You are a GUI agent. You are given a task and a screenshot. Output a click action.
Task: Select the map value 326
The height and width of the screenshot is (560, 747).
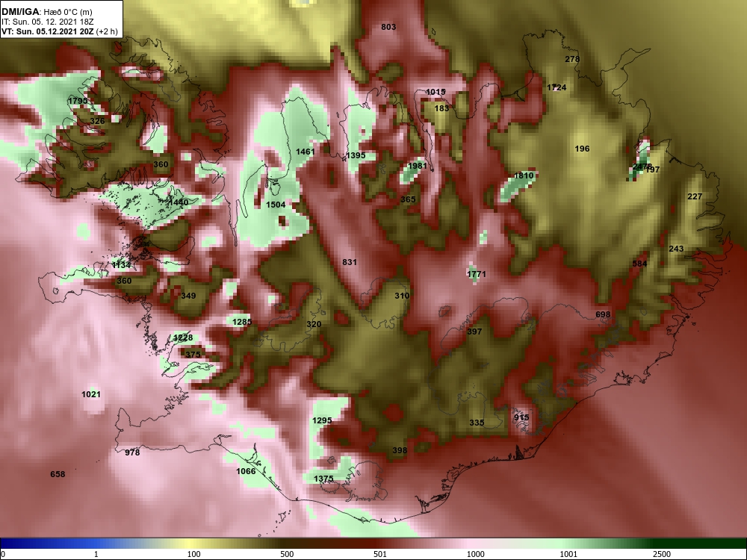(x=97, y=121)
